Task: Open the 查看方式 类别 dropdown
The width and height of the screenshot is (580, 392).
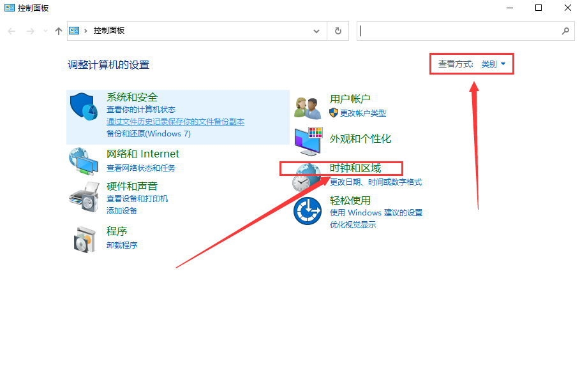Action: (494, 63)
